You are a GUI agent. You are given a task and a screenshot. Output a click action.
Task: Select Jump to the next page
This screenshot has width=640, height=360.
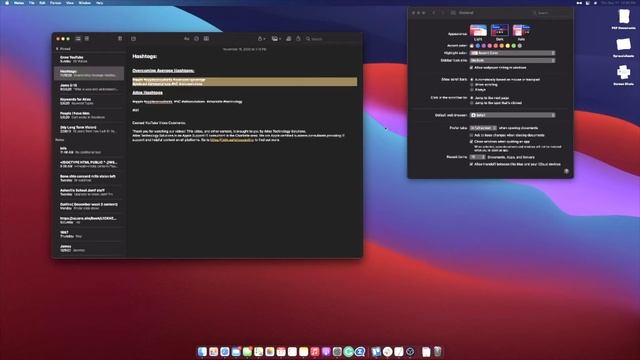pos(472,98)
